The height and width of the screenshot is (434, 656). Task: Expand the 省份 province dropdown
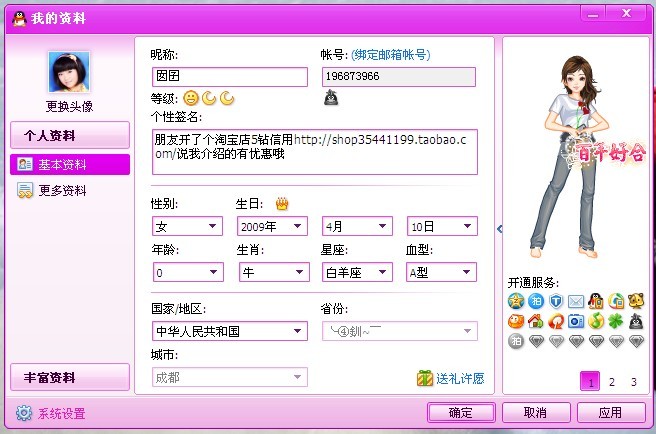pos(400,331)
